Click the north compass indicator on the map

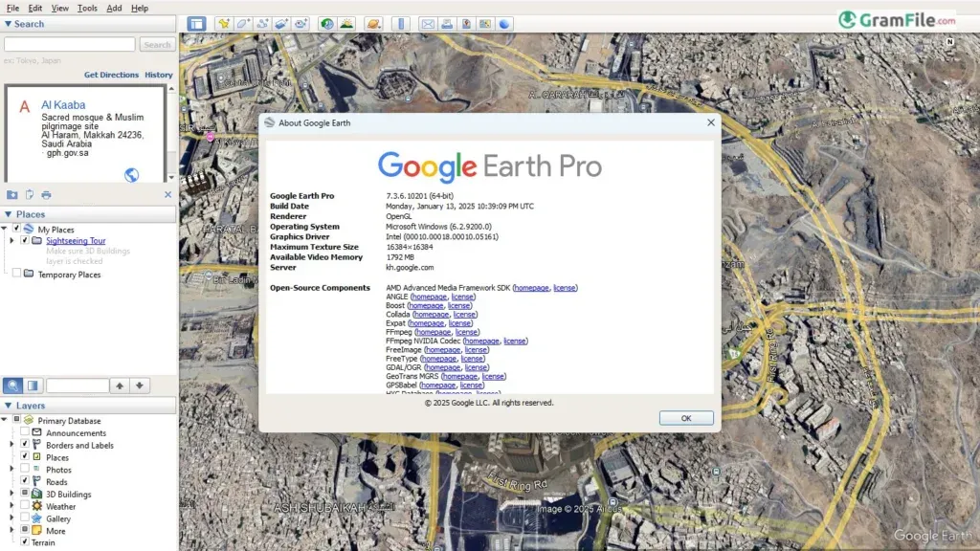pyautogui.click(x=950, y=41)
